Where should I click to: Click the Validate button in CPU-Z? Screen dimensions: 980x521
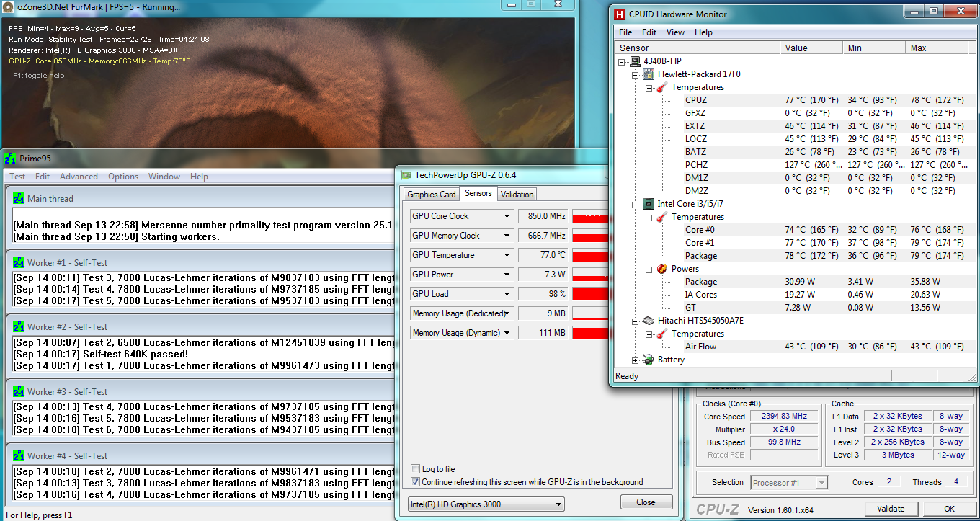pyautogui.click(x=891, y=509)
